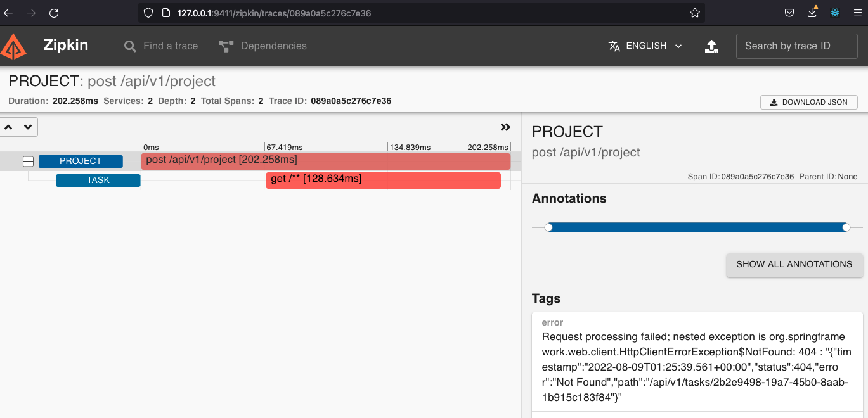Click the Parent ID None text
Image resolution: width=868 pixels, height=418 pixels.
(828, 177)
